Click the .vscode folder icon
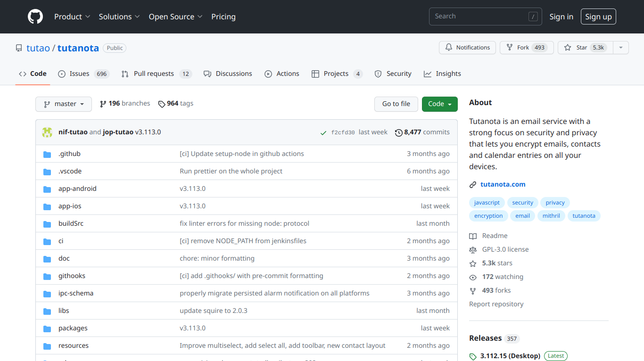 [47, 172]
